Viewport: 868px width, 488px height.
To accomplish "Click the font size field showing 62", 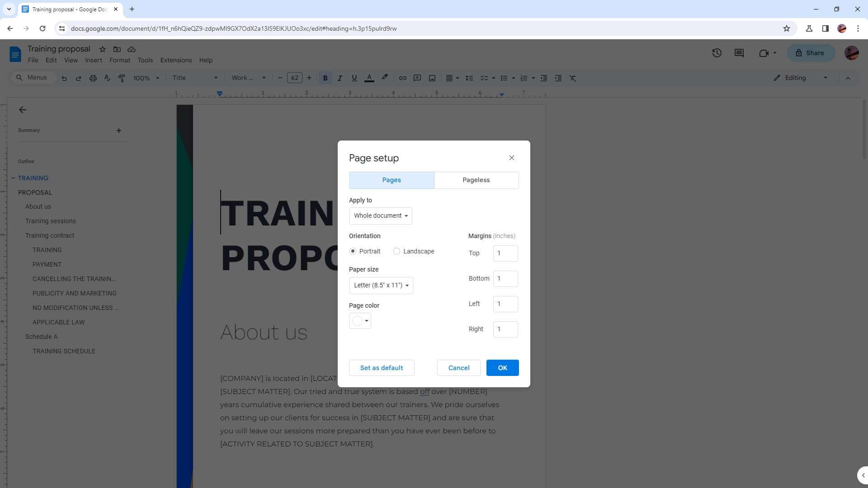I will tap(294, 78).
